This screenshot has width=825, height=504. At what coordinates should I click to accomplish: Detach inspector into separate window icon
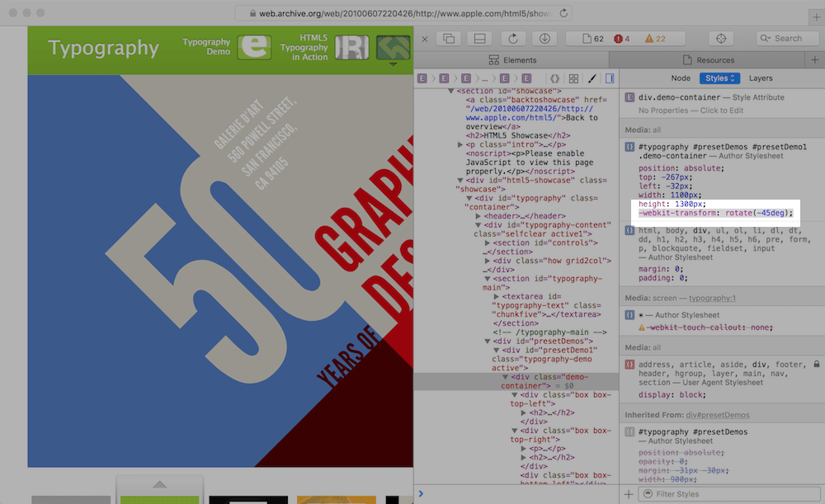pyautogui.click(x=449, y=39)
